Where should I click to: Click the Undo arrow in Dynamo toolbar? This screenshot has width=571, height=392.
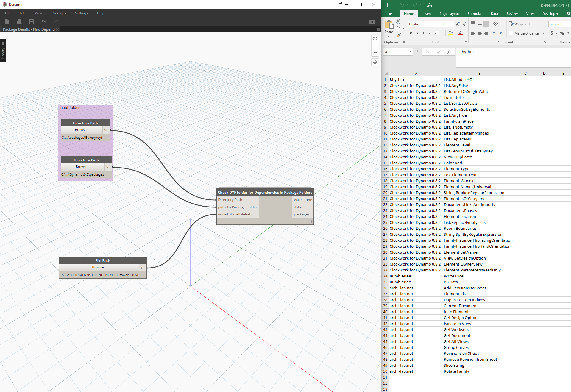coord(44,21)
